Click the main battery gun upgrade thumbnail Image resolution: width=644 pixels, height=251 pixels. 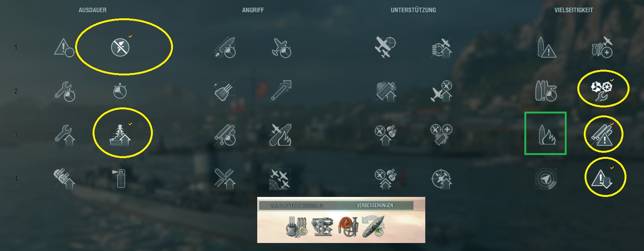(x=297, y=227)
